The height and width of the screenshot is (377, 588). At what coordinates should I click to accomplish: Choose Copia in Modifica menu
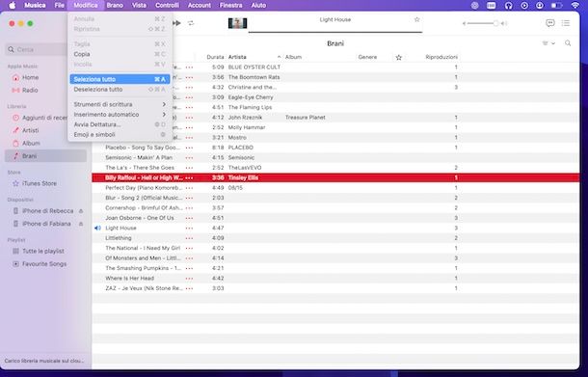(120, 54)
